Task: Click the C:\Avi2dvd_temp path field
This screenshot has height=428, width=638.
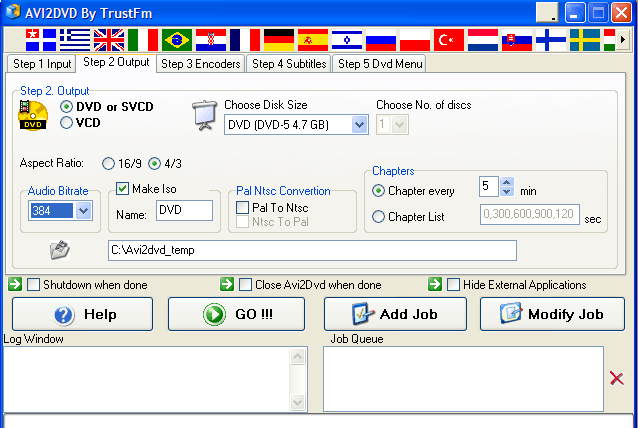Action: tap(312, 250)
